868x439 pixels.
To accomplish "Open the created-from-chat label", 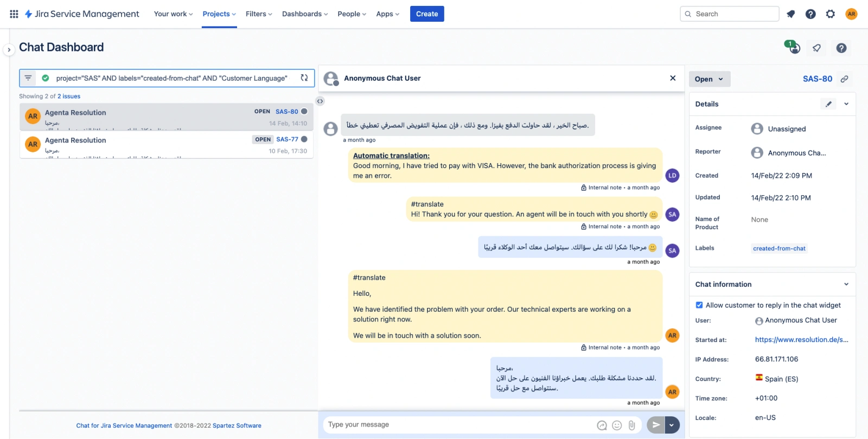I will coord(779,248).
